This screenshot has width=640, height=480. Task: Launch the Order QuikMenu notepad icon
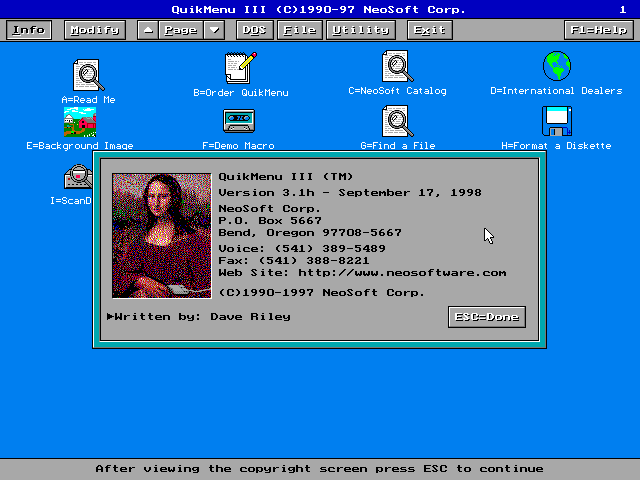(x=241, y=68)
